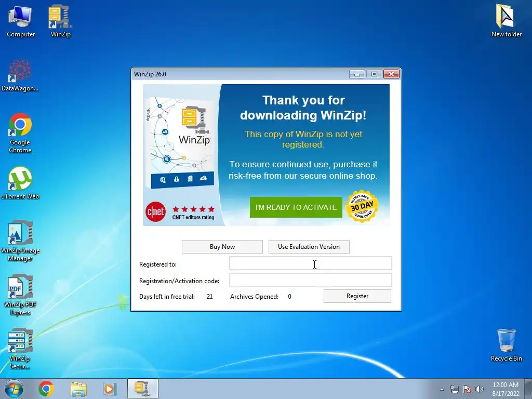Click the red CNET logo

156,212
